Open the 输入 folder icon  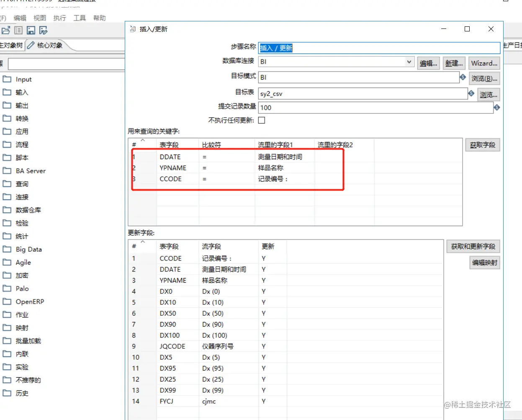point(7,92)
